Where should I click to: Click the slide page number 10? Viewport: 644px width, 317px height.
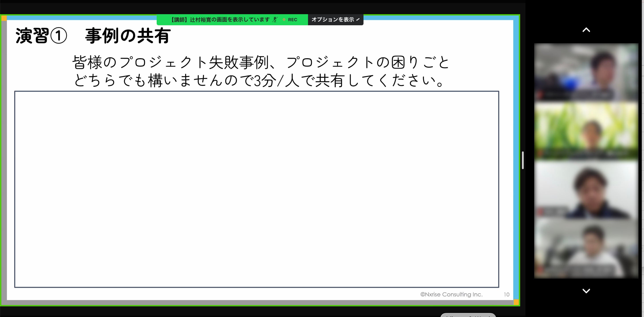[506, 295]
